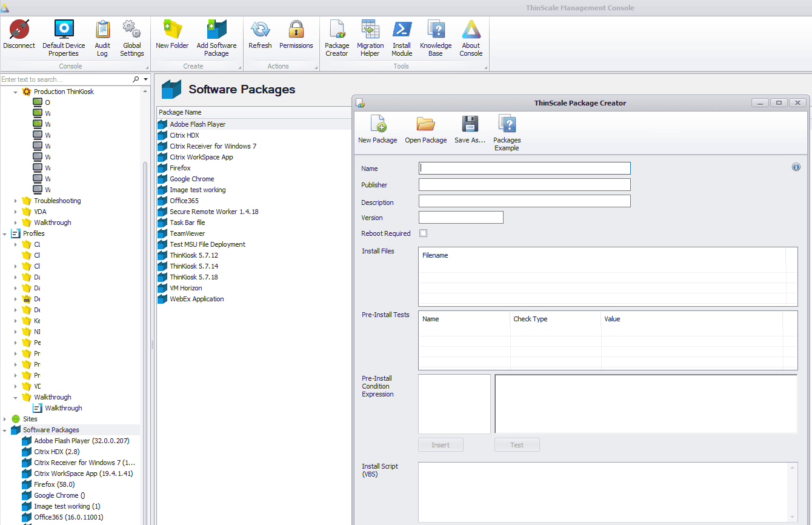This screenshot has height=525, width=812.
Task: Open the Audit Log
Action: pyautogui.click(x=102, y=38)
